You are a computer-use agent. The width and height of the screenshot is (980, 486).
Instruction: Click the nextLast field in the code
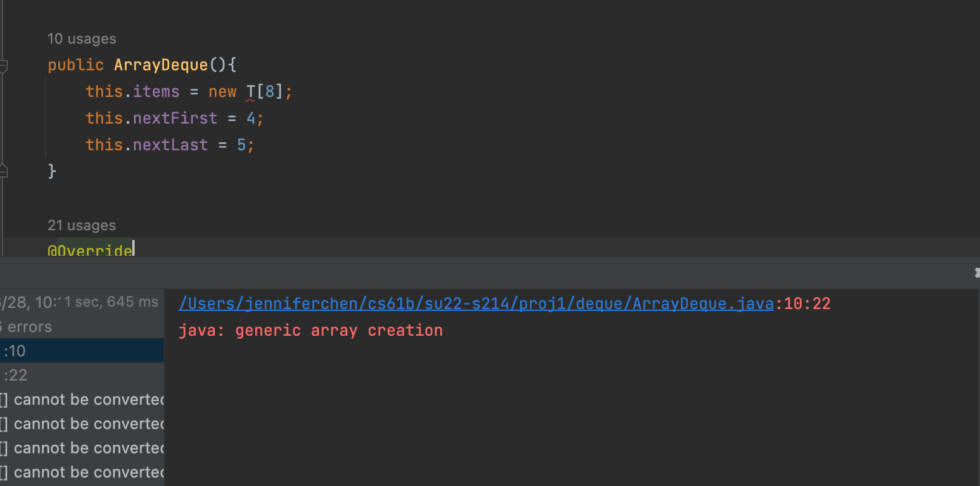(170, 145)
